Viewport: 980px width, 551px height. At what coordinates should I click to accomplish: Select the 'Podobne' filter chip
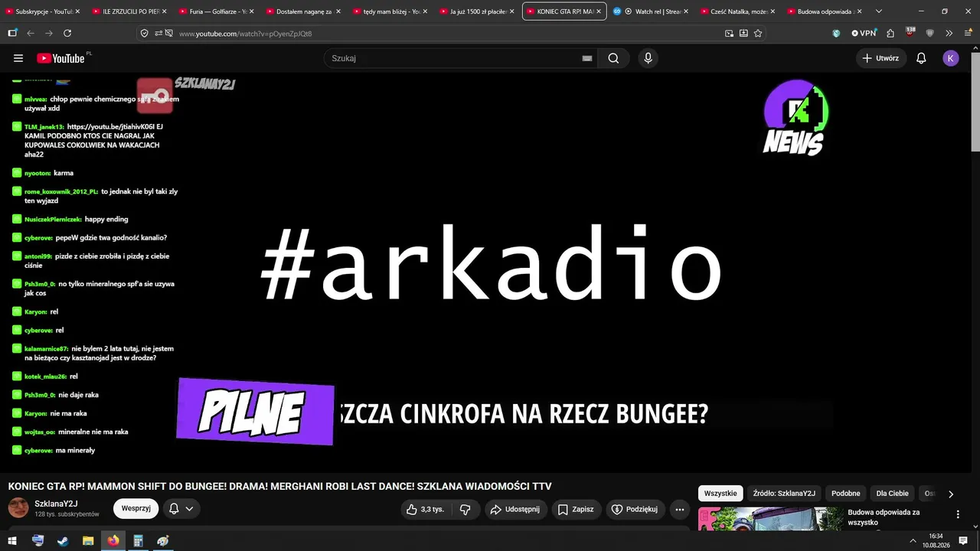point(846,494)
